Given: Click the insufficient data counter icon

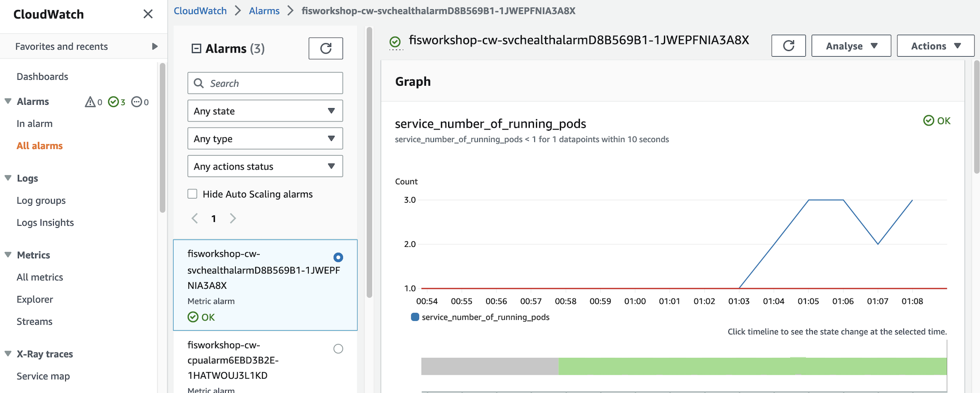Looking at the screenshot, I should click(137, 102).
